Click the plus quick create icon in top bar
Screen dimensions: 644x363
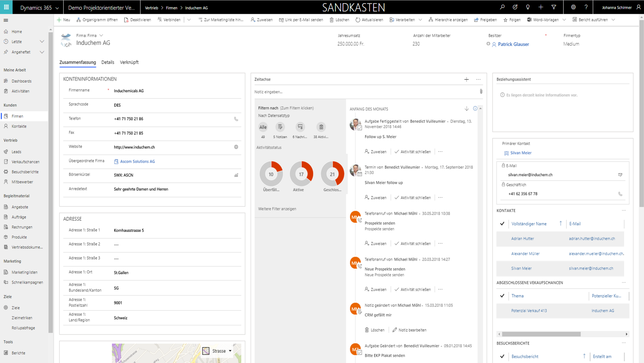tap(541, 7)
